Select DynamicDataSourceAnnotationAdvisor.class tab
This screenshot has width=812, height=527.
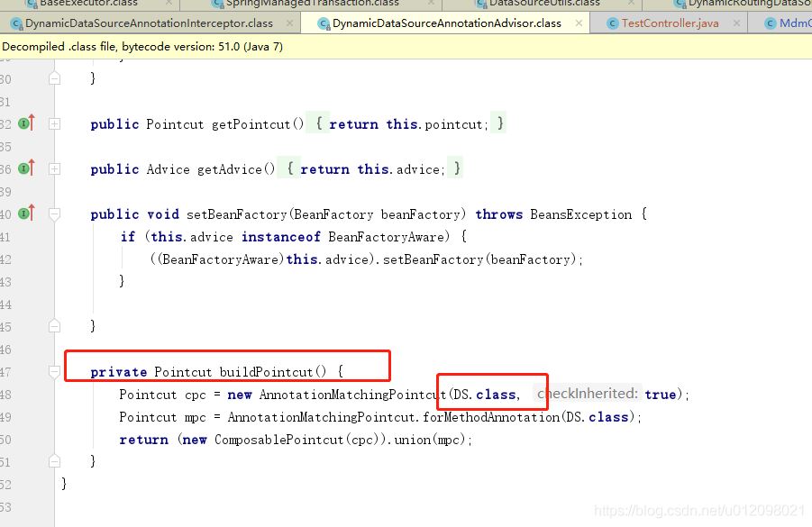445,23
